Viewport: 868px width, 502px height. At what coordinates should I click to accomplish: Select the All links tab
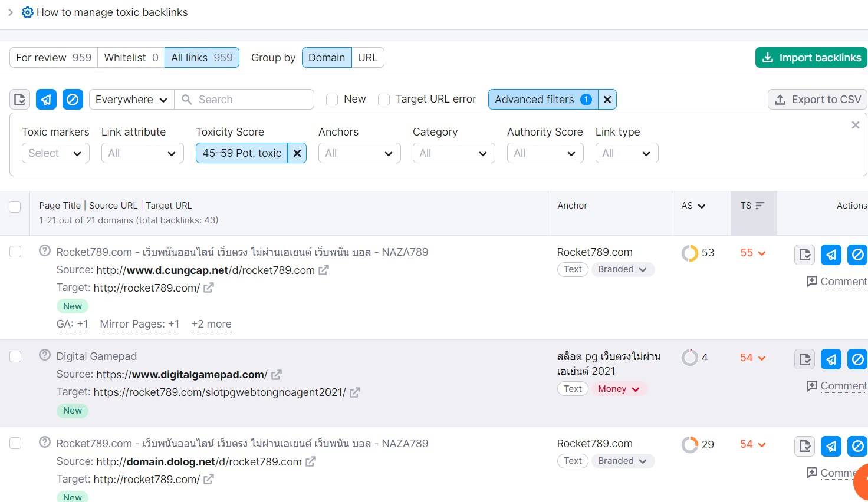point(202,58)
